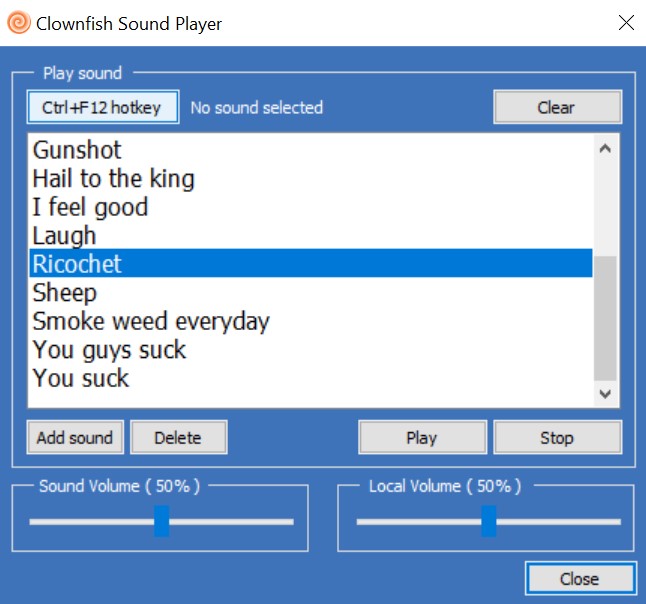Click the Sound Volume slider handle
Screen dimensions: 646x604
(162, 521)
